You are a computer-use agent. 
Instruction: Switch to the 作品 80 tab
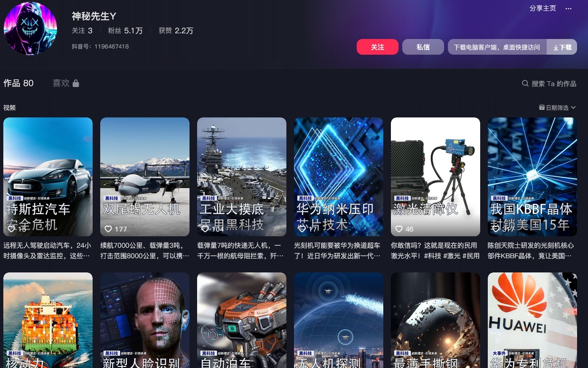coord(19,83)
